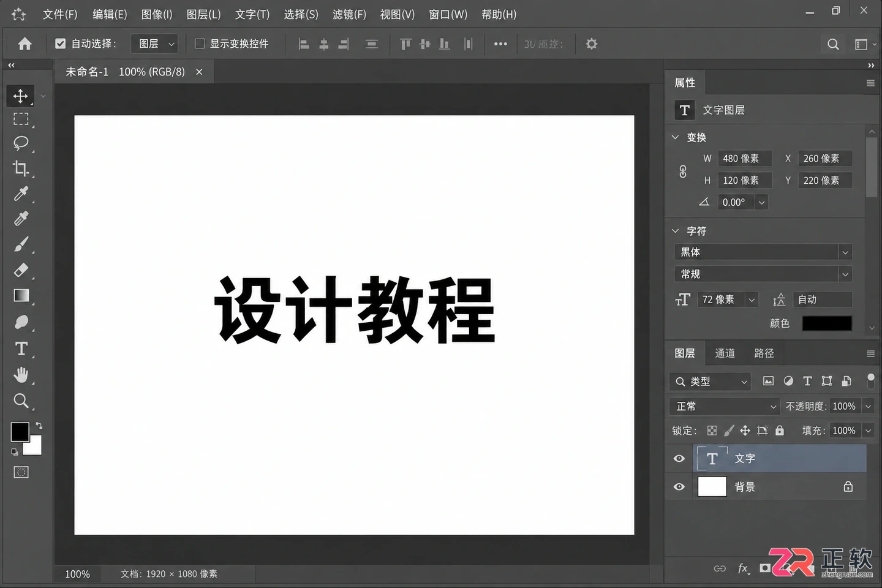The image size is (882, 588).
Task: Open the layer styles fx button
Action: pyautogui.click(x=743, y=568)
